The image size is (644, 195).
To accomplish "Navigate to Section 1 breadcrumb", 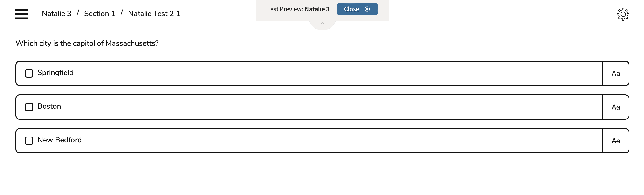I will point(99,14).
